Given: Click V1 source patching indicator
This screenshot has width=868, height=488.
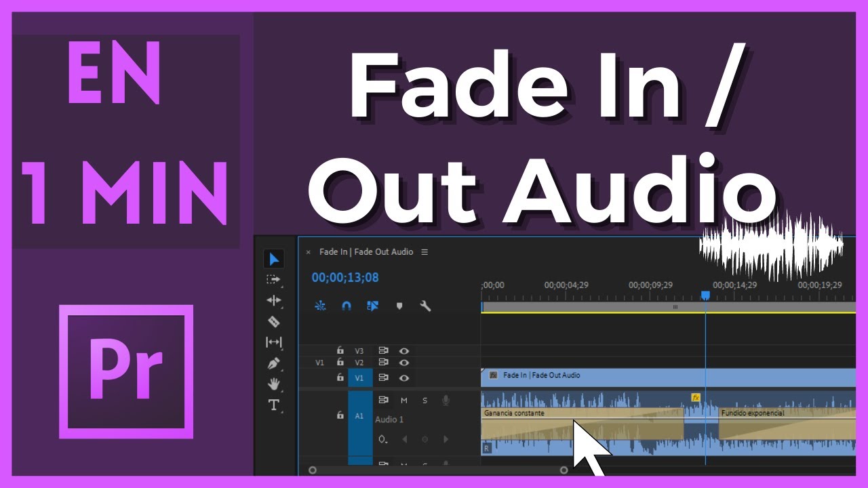Looking at the screenshot, I should (x=320, y=363).
